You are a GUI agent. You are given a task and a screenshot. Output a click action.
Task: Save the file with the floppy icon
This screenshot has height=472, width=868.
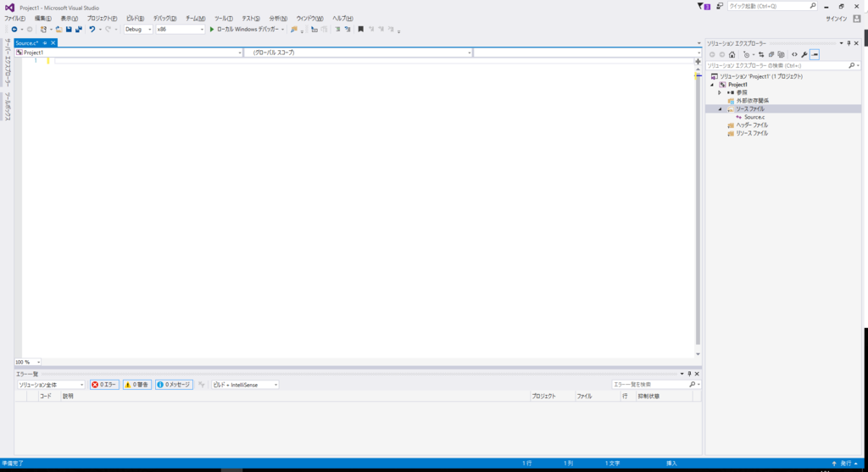tap(69, 30)
